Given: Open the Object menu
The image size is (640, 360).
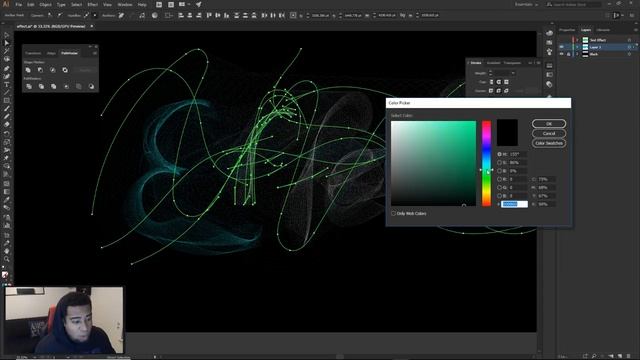Looking at the screenshot, I should [45, 4].
